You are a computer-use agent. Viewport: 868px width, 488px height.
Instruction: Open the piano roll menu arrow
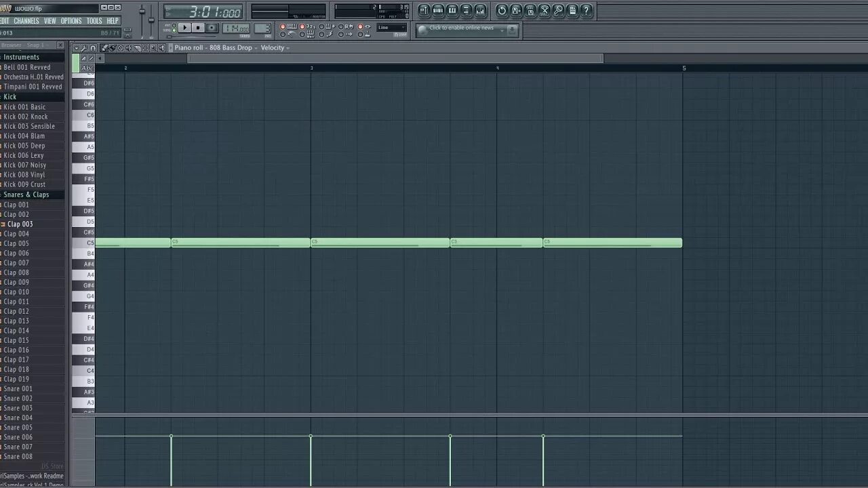[76, 48]
